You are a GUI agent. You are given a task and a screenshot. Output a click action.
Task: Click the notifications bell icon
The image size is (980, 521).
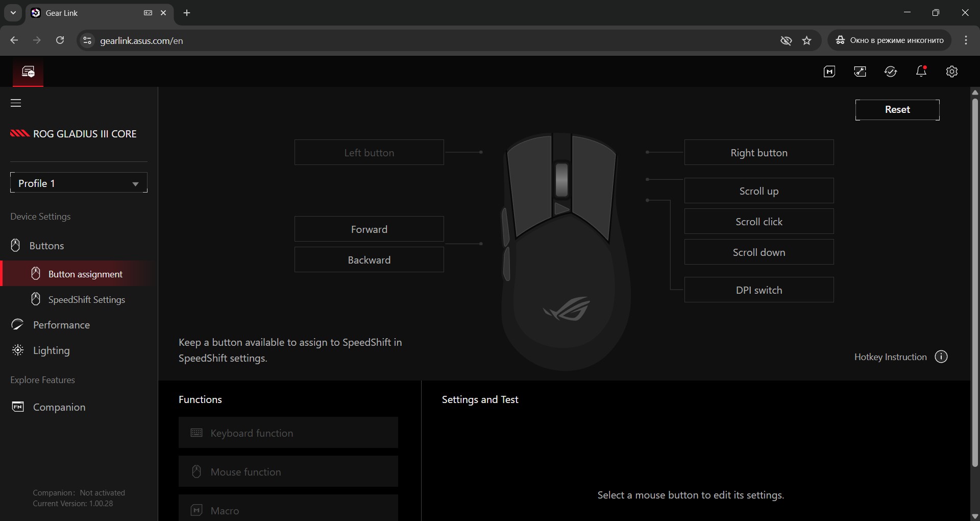921,72
